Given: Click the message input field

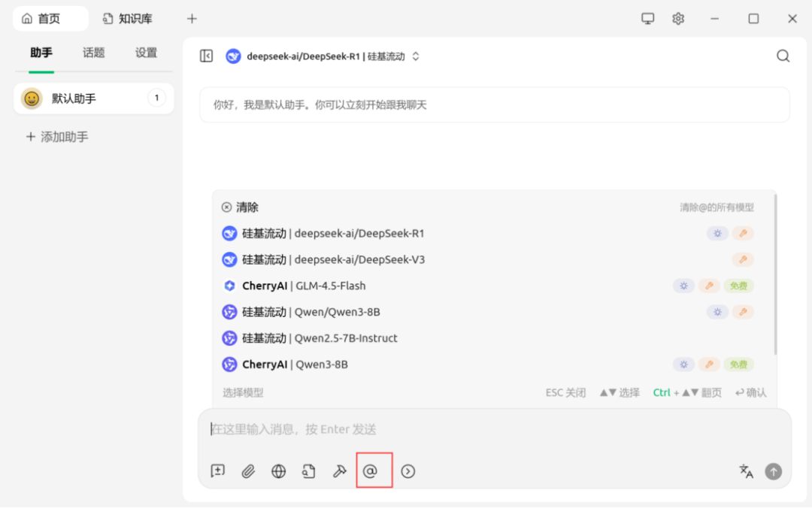Looking at the screenshot, I should click(495, 429).
